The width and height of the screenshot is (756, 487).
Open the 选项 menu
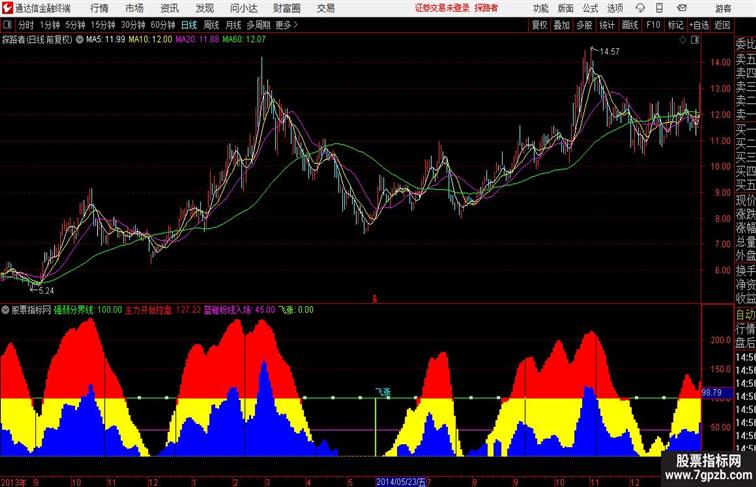tap(615, 8)
